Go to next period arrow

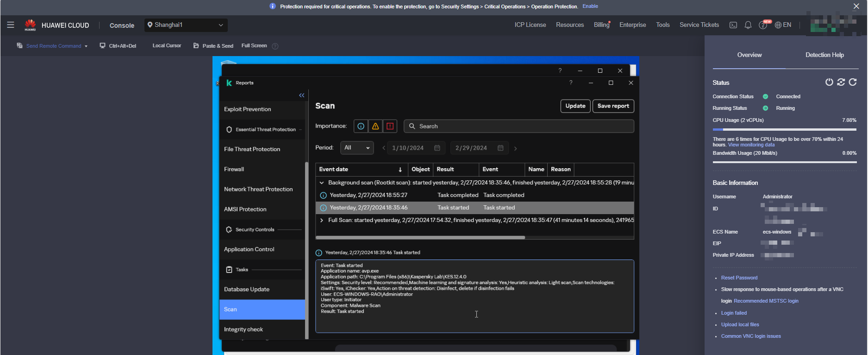(515, 148)
